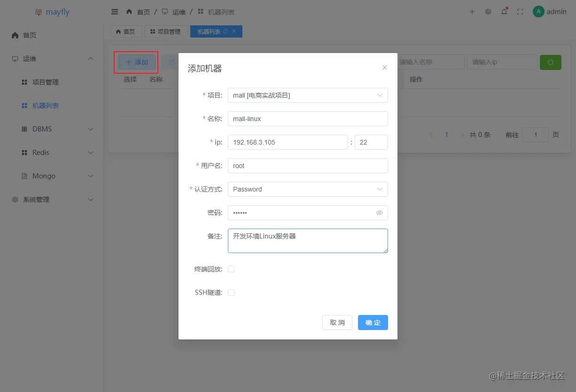Expand the Mongo sidebar menu
This screenshot has height=392, width=576.
[x=51, y=176]
